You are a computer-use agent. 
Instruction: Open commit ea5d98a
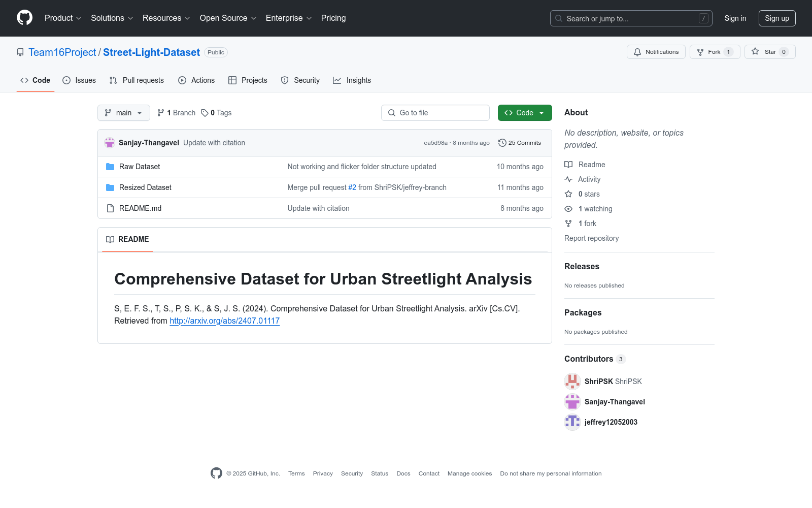pos(436,143)
